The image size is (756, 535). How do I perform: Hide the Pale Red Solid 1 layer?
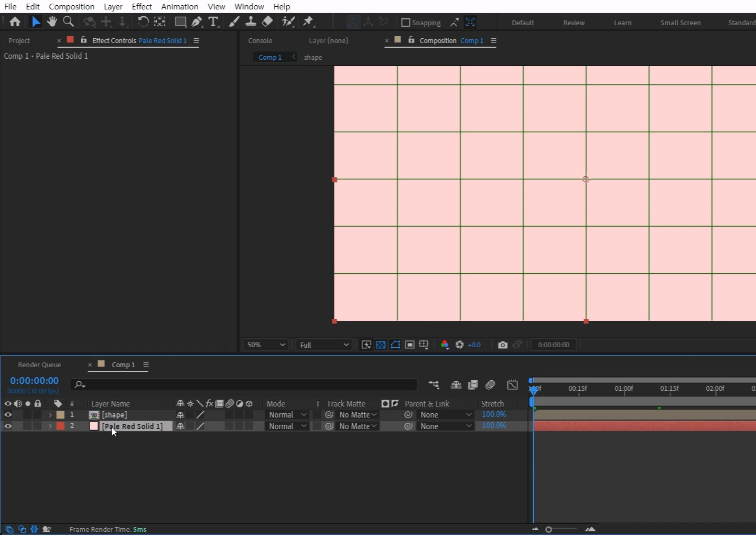8,426
